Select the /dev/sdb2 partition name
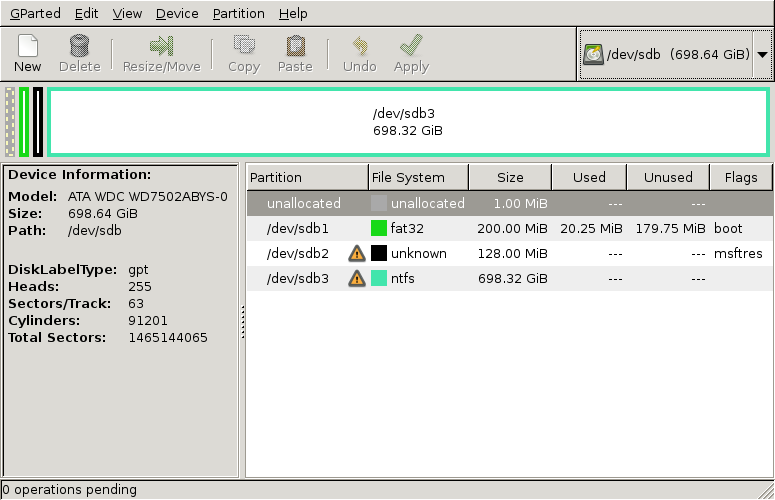This screenshot has height=500, width=775. tap(298, 253)
